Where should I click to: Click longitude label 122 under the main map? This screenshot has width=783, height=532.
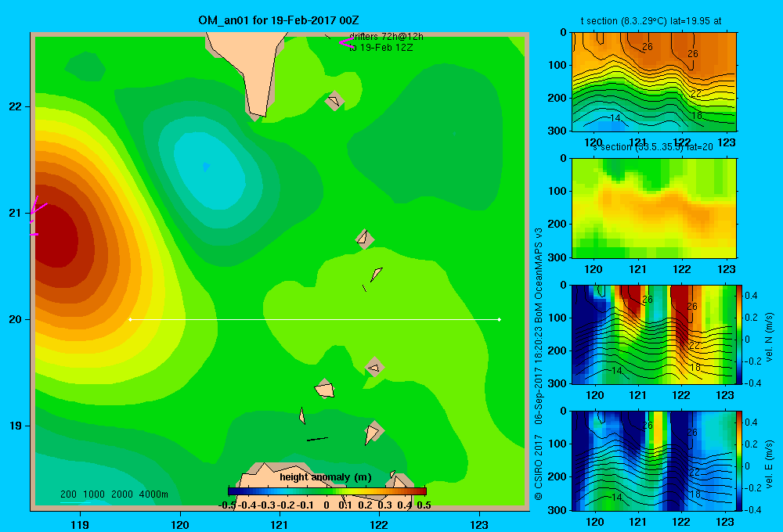click(x=380, y=524)
